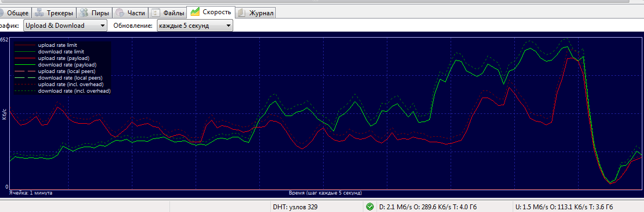Click the 'upload rate (payload)' legend entry
Image resolution: width=644 pixels, height=212 pixels.
click(64, 58)
